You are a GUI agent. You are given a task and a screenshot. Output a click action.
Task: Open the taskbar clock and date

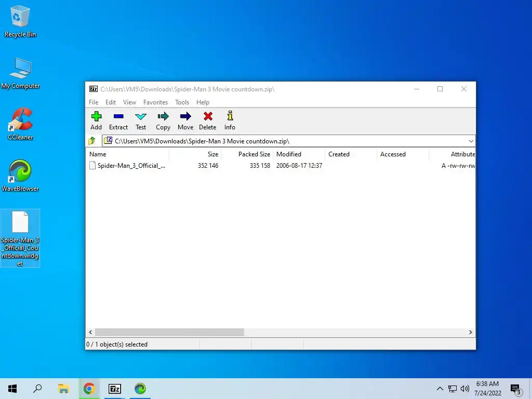tap(487, 389)
